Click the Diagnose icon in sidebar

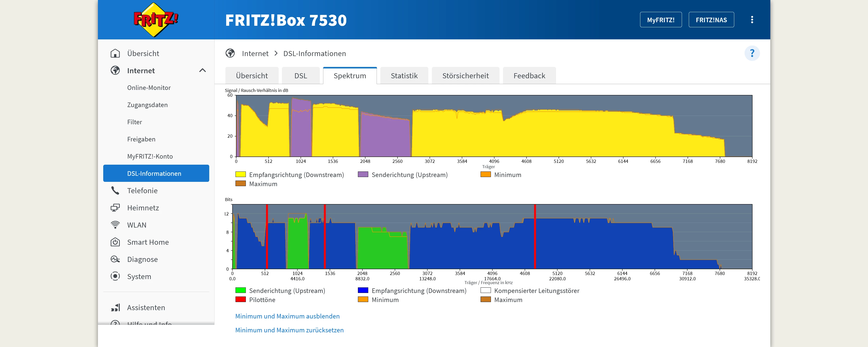tap(115, 259)
